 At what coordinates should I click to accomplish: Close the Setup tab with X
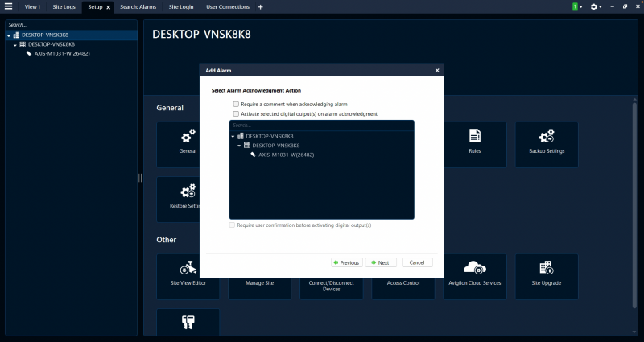pos(109,7)
